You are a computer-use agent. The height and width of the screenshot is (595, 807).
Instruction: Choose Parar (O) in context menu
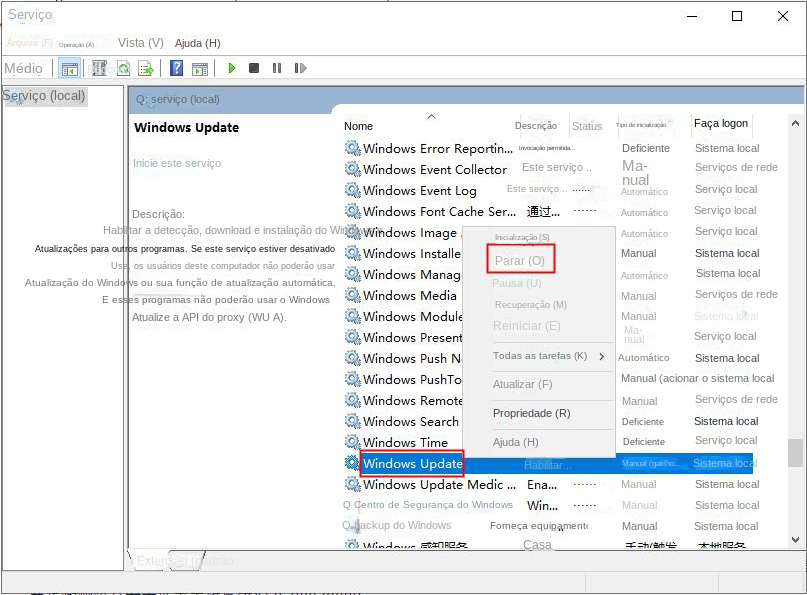point(520,260)
